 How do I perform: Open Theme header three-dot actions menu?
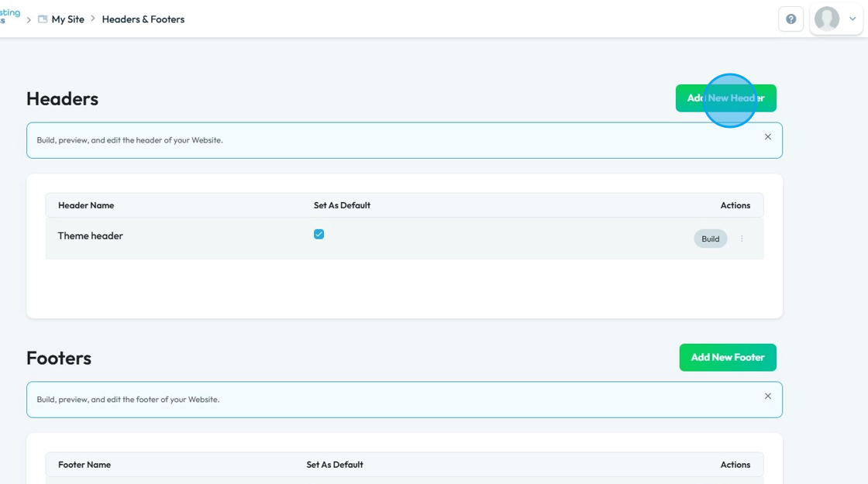click(742, 239)
